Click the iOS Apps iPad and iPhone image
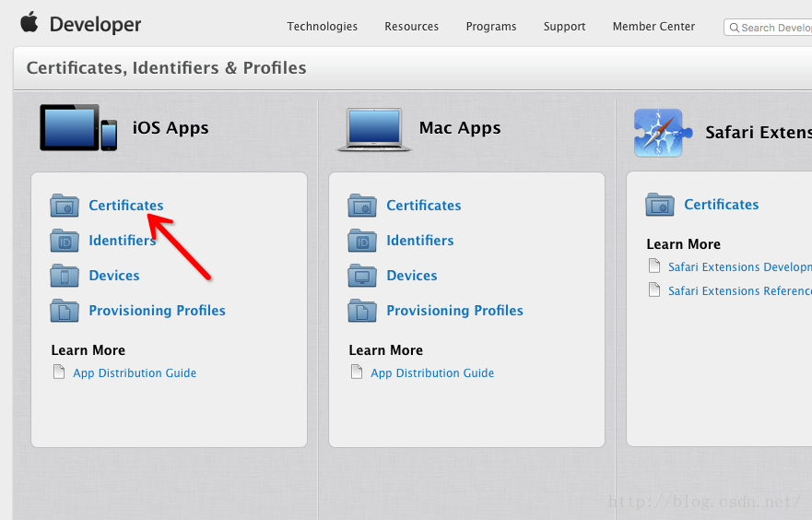The width and height of the screenshot is (812, 520). pyautogui.click(x=78, y=128)
